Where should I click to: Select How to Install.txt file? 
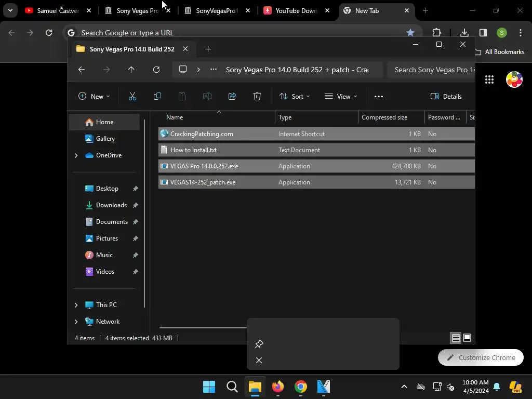tap(316, 150)
